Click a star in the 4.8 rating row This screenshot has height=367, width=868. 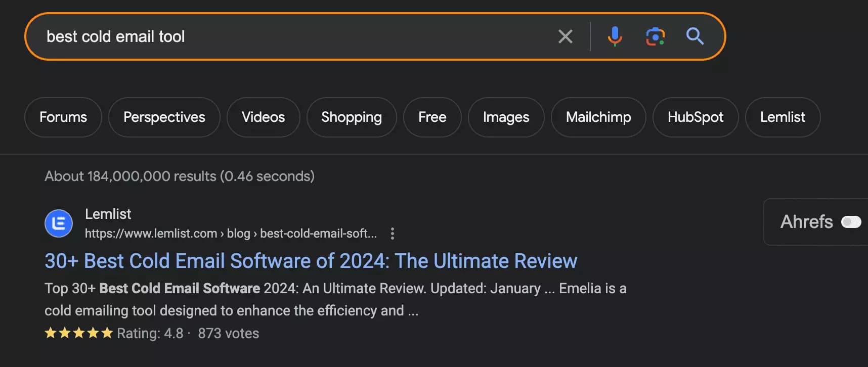pos(79,333)
